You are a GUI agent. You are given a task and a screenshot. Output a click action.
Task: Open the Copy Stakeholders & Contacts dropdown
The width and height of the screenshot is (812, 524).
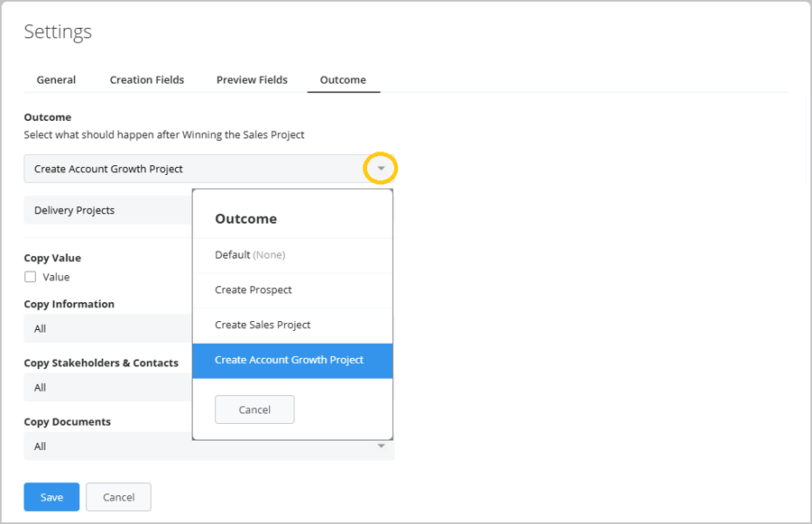[107, 387]
